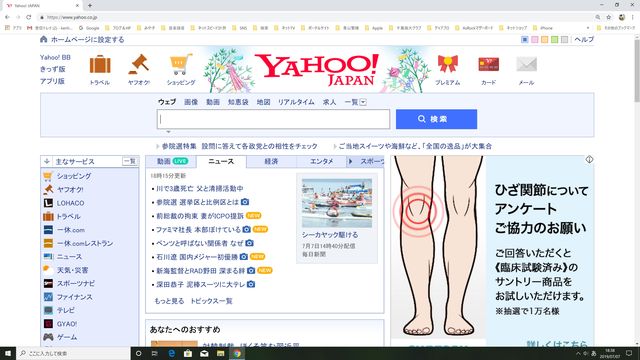Open Windows Start menu
This screenshot has width=640, height=360.
click(x=8, y=353)
